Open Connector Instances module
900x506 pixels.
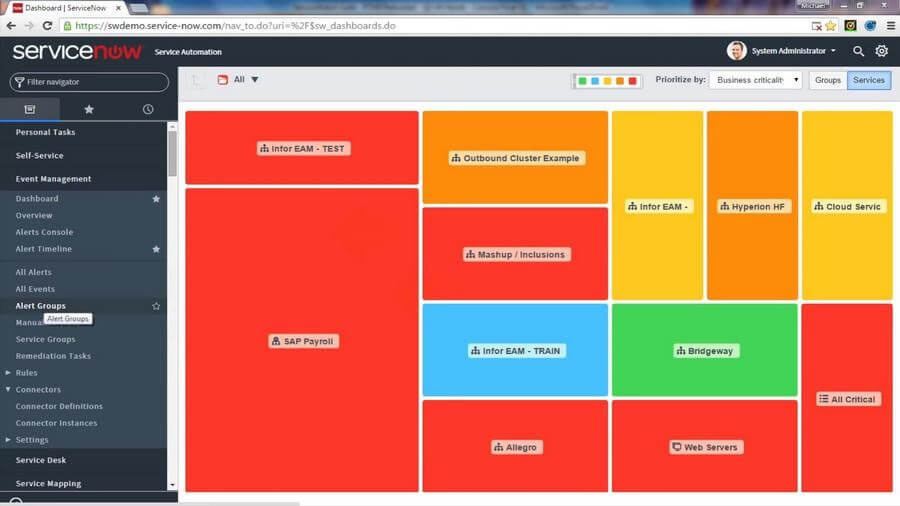56,423
